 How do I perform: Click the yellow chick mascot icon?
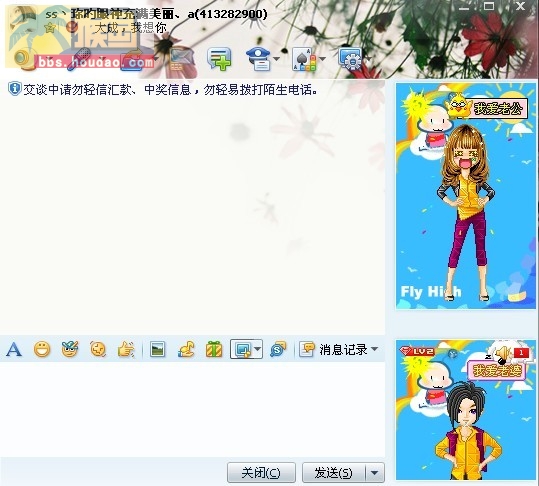pyautogui.click(x=459, y=106)
